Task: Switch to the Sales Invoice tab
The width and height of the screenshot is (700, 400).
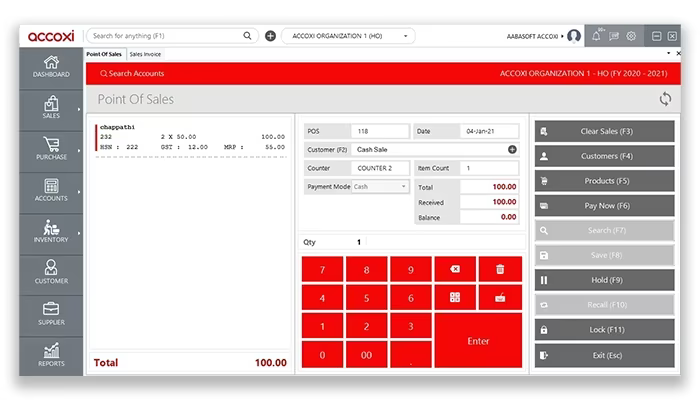Action: tap(145, 54)
